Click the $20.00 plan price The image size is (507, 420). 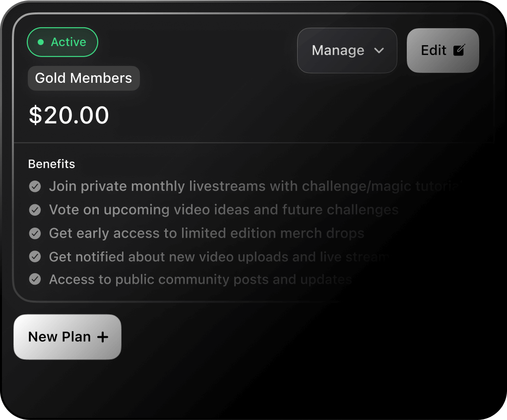[69, 116]
